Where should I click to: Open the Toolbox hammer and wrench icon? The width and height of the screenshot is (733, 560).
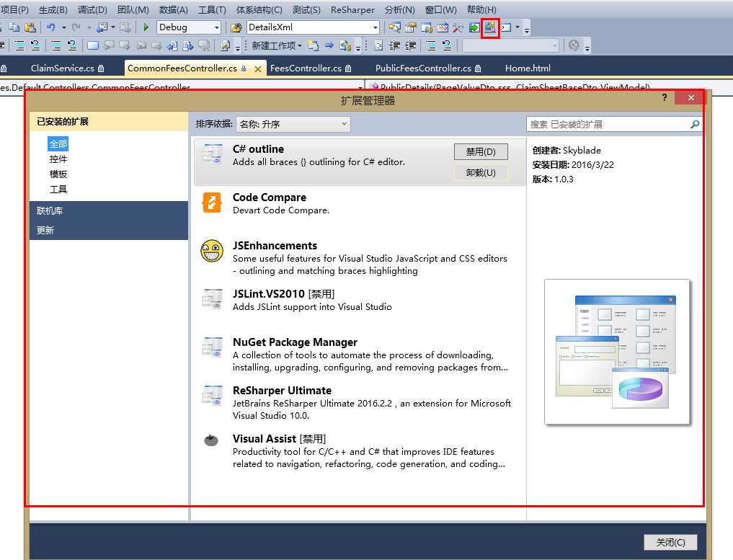[458, 27]
